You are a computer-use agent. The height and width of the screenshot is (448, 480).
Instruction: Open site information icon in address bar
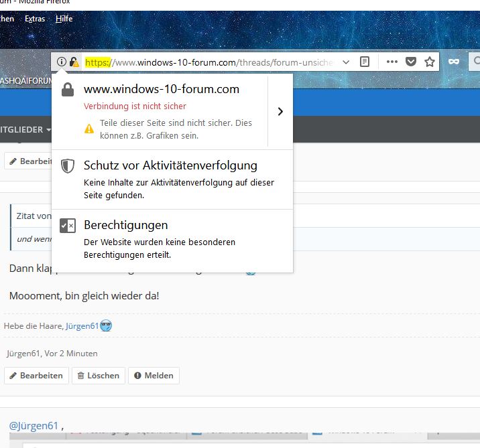point(61,62)
